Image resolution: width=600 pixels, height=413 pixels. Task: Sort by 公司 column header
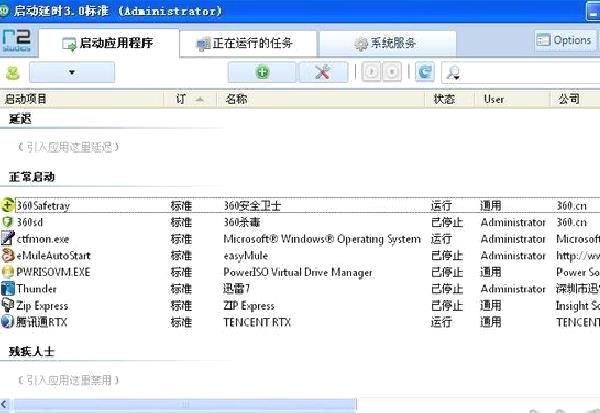[x=575, y=99]
